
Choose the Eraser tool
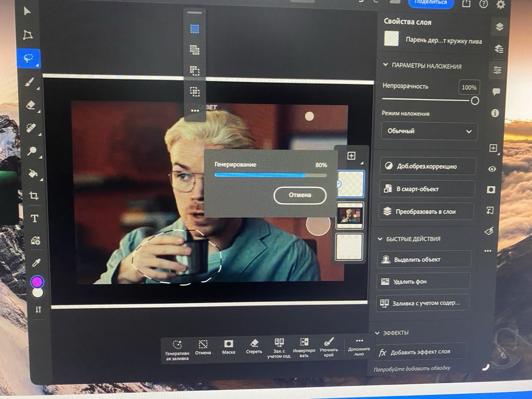click(x=31, y=105)
